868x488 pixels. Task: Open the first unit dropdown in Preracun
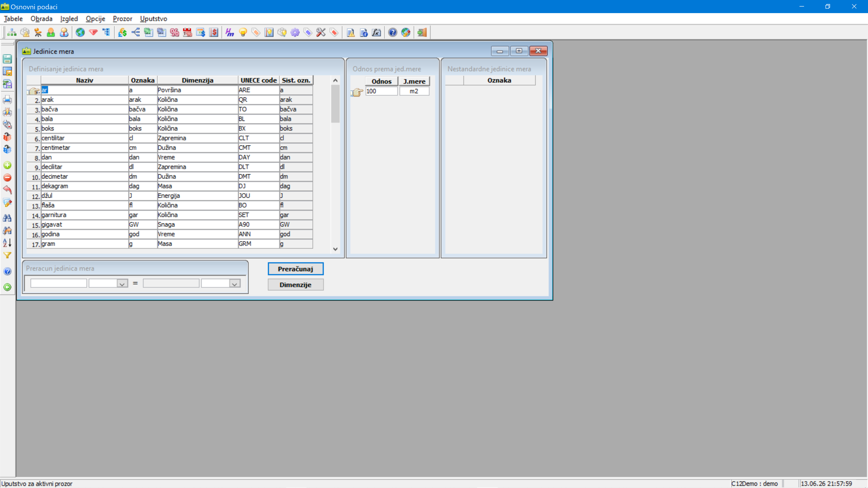(122, 284)
